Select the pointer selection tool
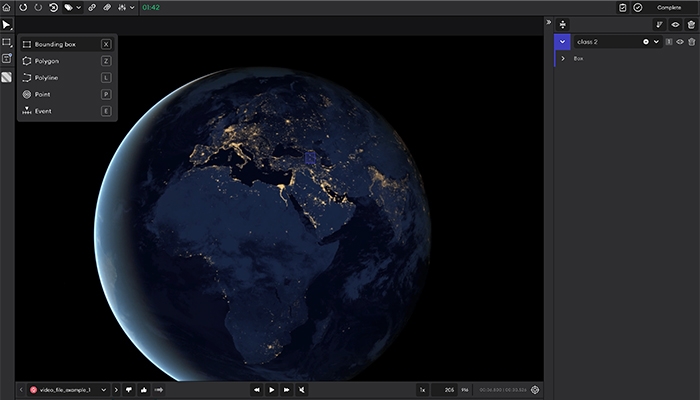Image resolution: width=700 pixels, height=400 pixels. [7, 24]
